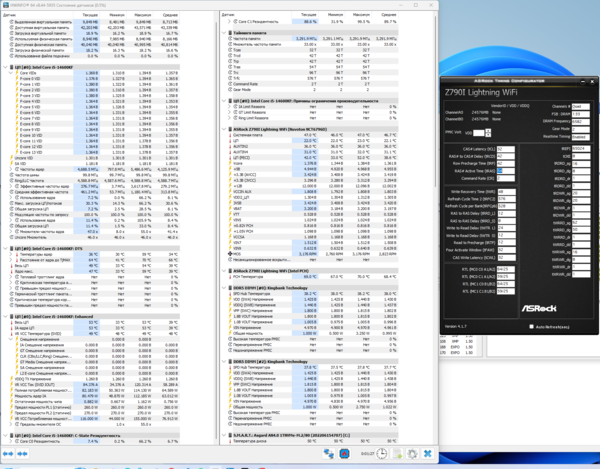Image resolution: width=600 pixels, height=469 pixels.
Task: Select the CAS# Latency (tCL) field
Action: coord(505,149)
